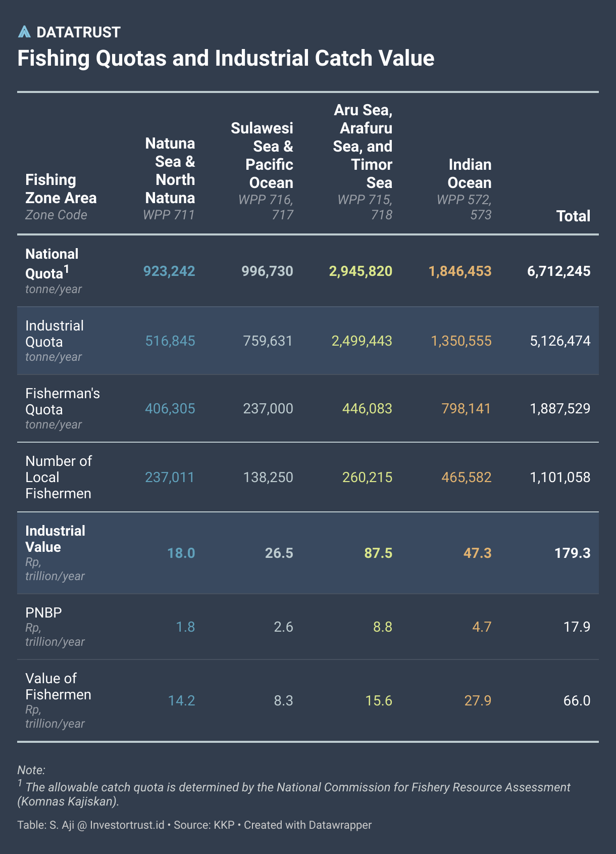Click the Industrial Value total 179.3
Viewport: 616px width, 854px height.
[x=572, y=553]
